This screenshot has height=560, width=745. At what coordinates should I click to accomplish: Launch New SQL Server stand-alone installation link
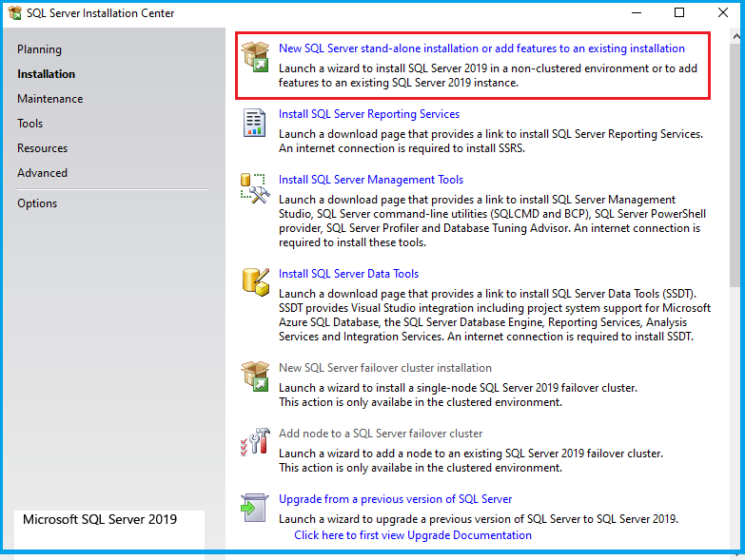point(481,48)
